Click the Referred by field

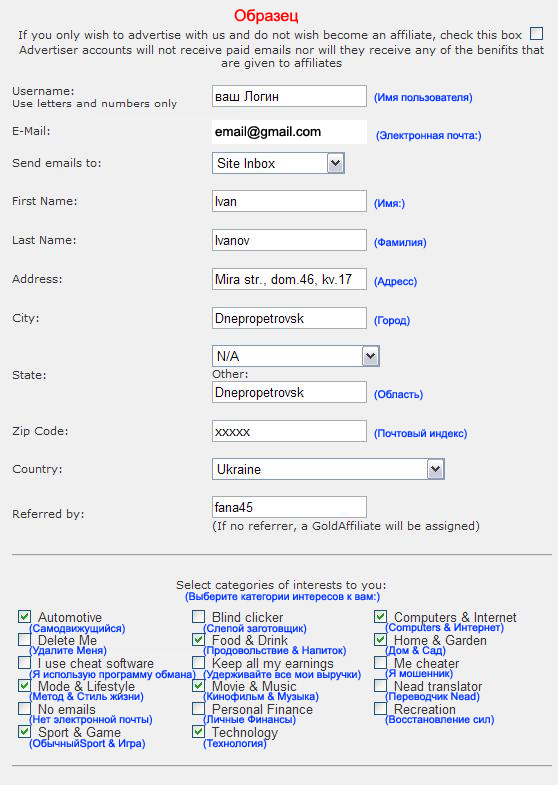(289, 507)
